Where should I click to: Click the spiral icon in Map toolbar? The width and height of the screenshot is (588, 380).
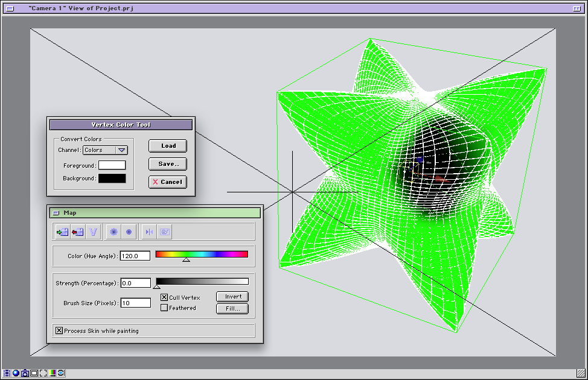coord(165,232)
